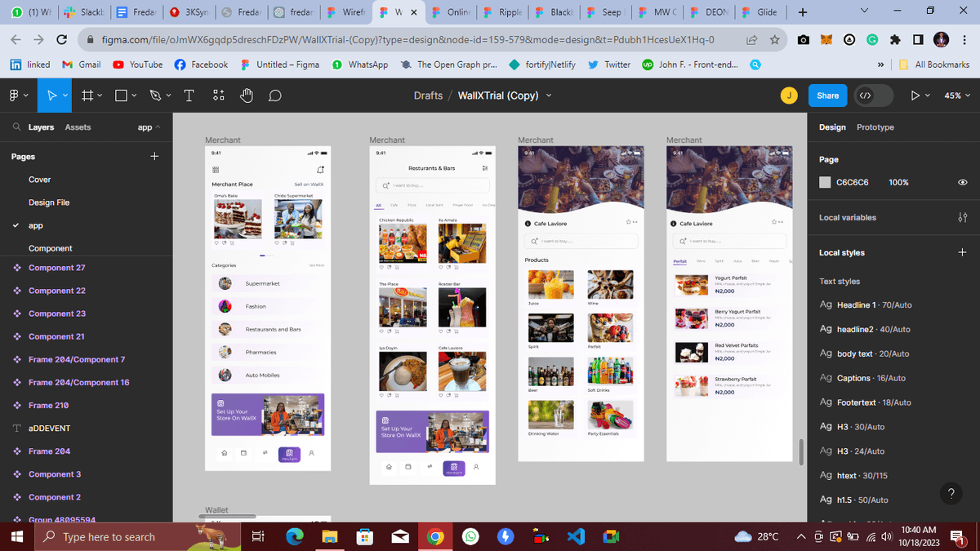Collapse the app pages list chevron
Viewport: 980px width, 551px height.
click(158, 127)
